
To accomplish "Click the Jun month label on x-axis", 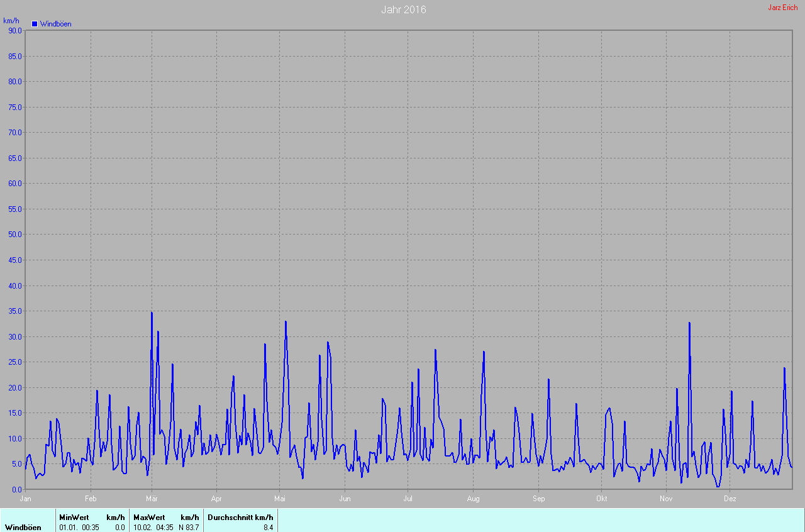I will (345, 499).
